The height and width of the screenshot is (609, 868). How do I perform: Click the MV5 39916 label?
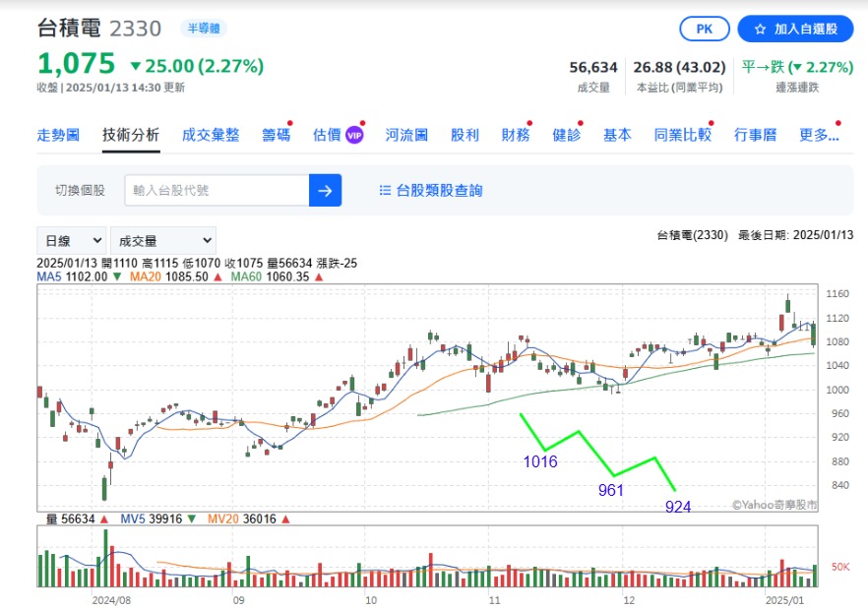point(152,519)
